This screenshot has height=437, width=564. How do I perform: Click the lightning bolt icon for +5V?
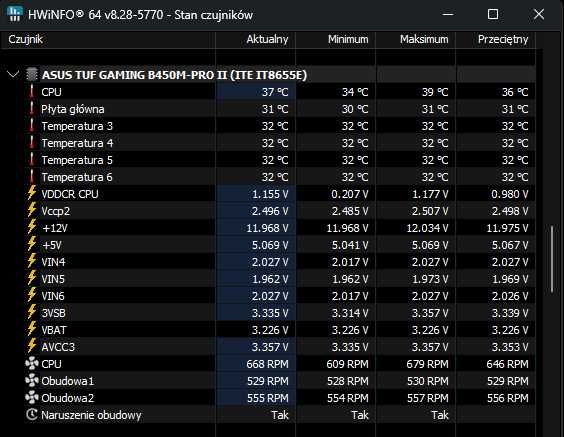(32, 244)
